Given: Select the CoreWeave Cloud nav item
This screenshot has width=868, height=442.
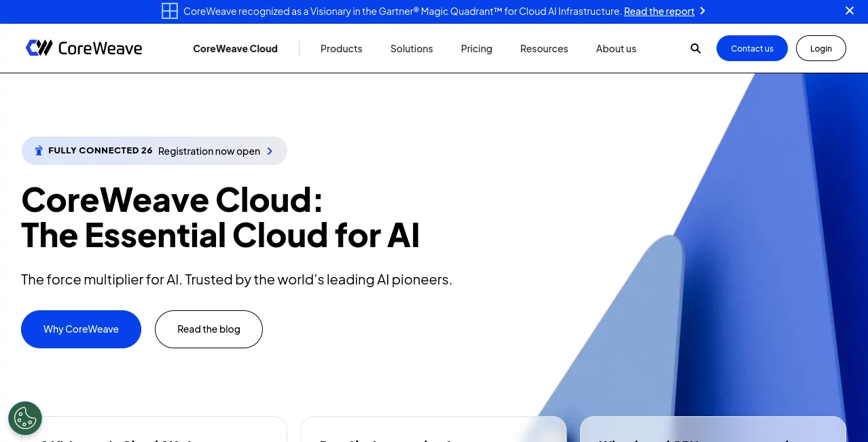Looking at the screenshot, I should click(235, 49).
